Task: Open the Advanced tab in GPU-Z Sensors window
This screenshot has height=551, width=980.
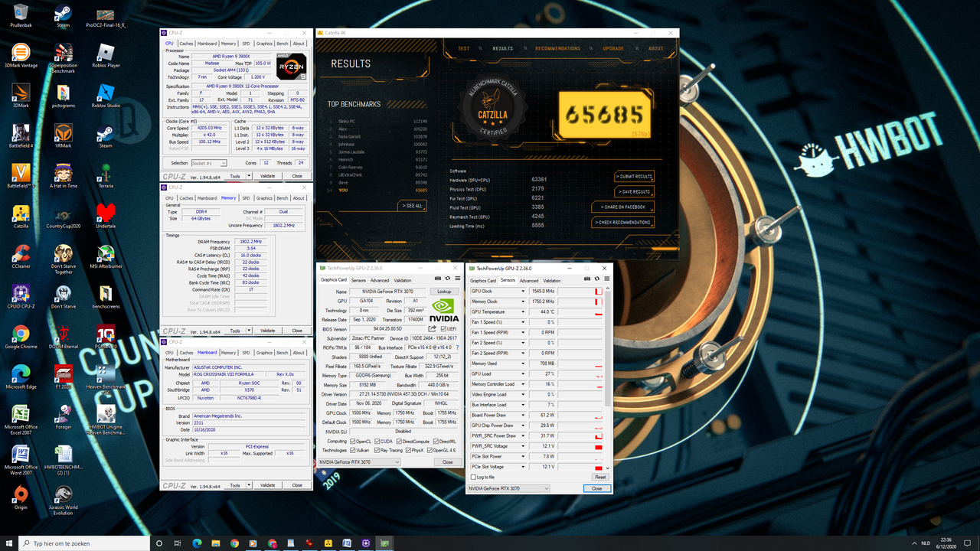Action: click(529, 281)
